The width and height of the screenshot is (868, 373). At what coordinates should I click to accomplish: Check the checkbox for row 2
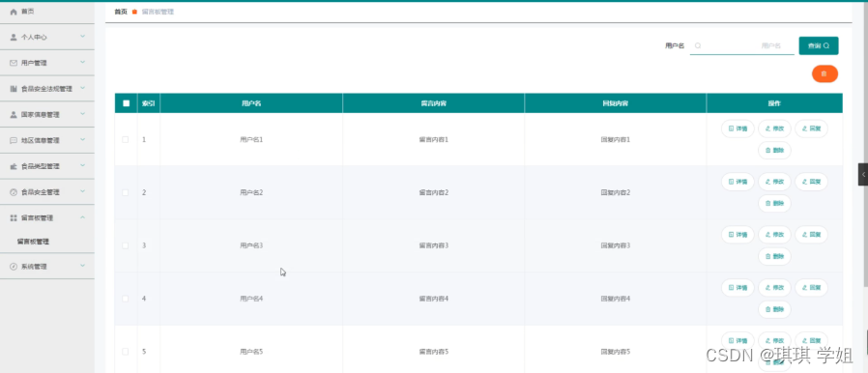[125, 192]
